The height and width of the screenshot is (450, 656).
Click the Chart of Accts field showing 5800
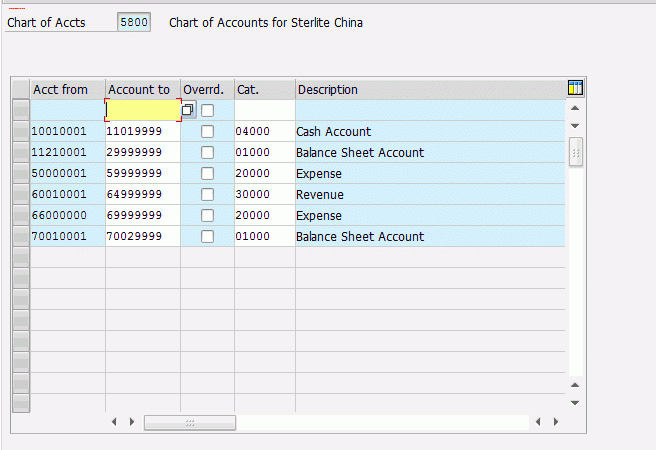134,22
